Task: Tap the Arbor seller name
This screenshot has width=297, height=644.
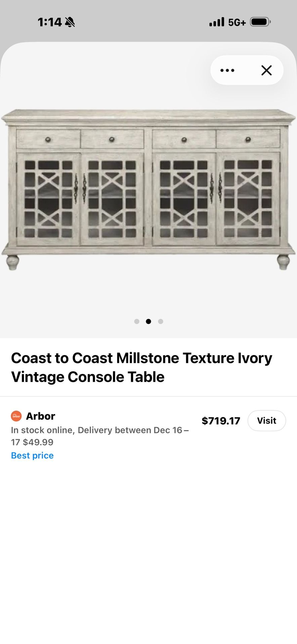Action: 40,416
